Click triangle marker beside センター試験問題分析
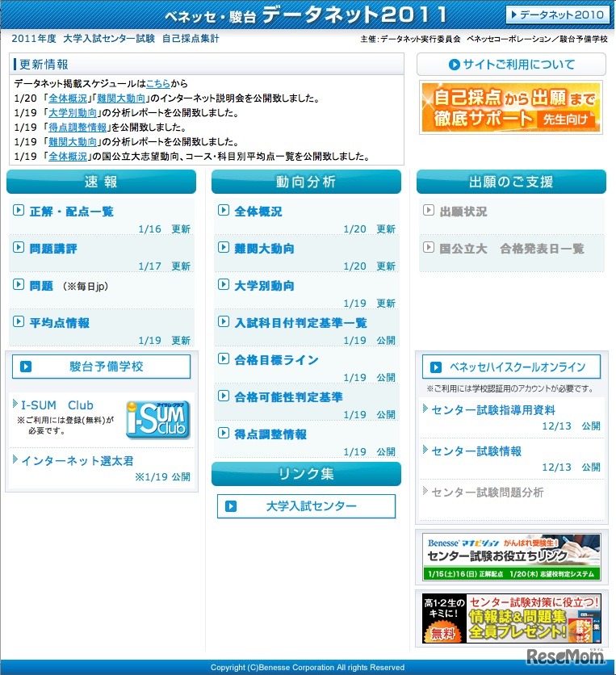This screenshot has height=675, width=616. pyautogui.click(x=425, y=491)
